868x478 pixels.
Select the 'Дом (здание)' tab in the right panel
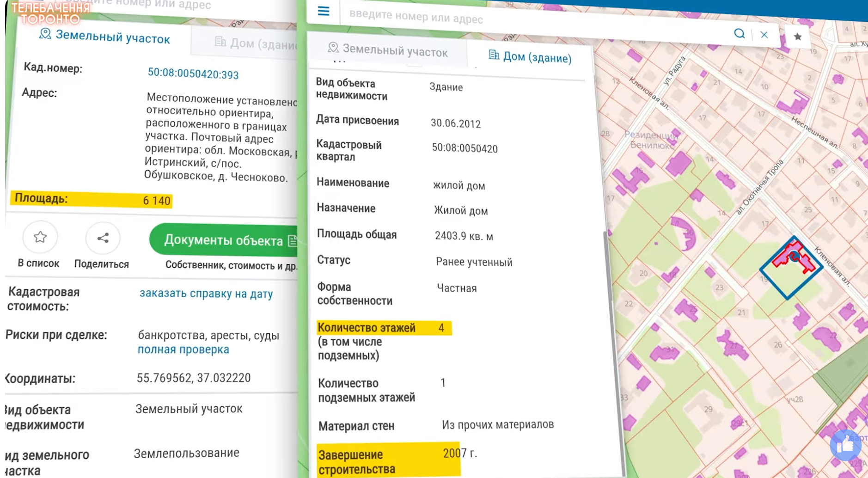530,57
